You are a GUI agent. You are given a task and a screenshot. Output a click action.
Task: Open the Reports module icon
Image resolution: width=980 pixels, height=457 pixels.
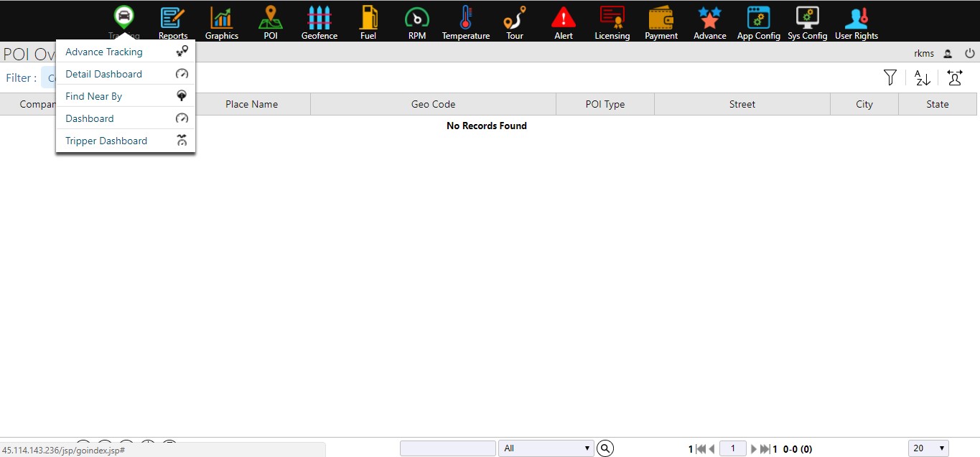(x=172, y=19)
